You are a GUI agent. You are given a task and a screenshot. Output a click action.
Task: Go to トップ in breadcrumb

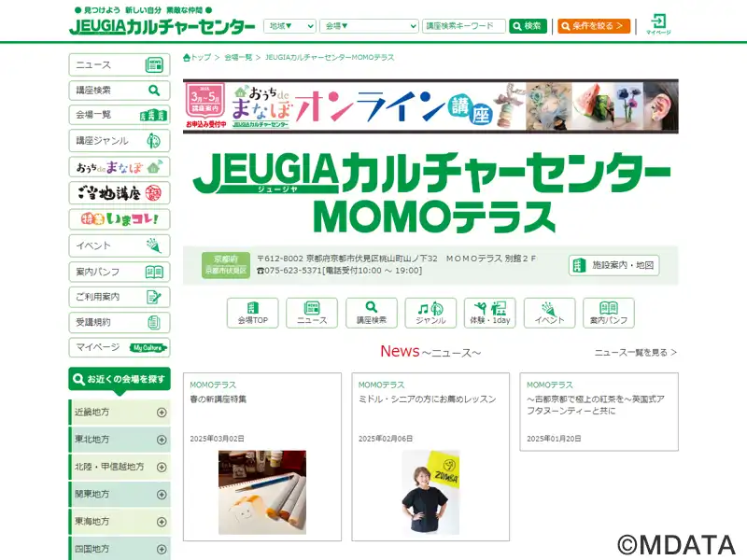[197, 58]
